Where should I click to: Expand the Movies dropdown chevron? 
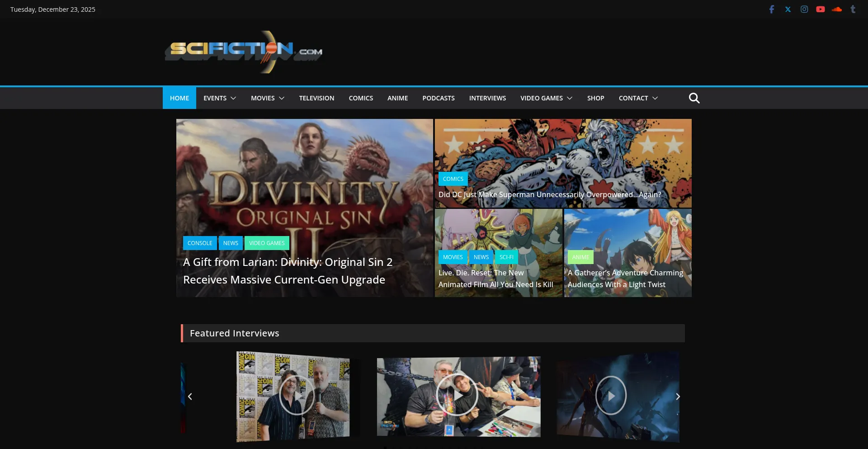(x=282, y=98)
